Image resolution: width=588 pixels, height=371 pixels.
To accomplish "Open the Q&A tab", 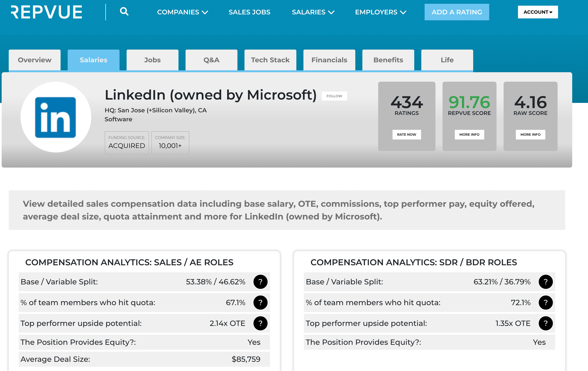I will (211, 60).
